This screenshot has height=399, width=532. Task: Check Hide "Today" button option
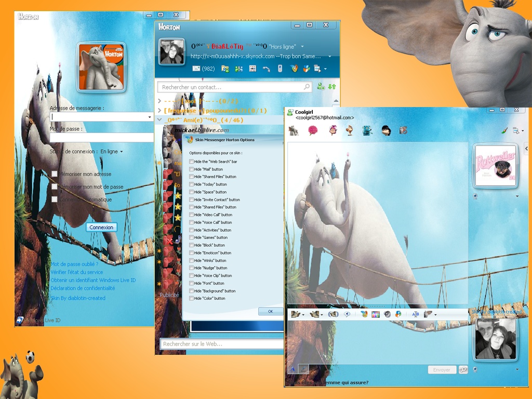click(191, 184)
